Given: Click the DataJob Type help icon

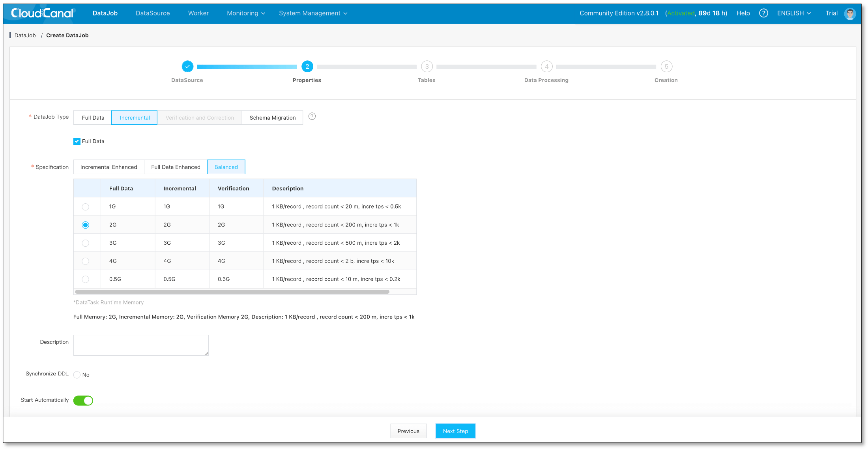Looking at the screenshot, I should point(312,116).
